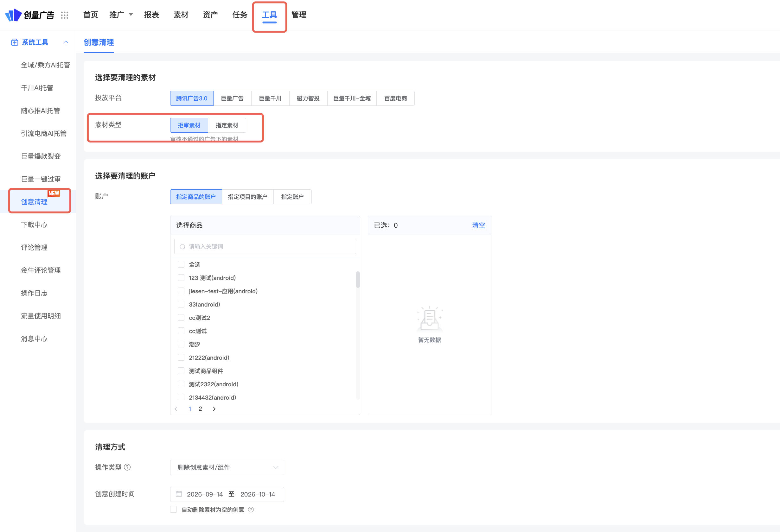The image size is (780, 532).
Task: Open 千川AI托管 in the sidebar
Action: [x=37, y=88]
